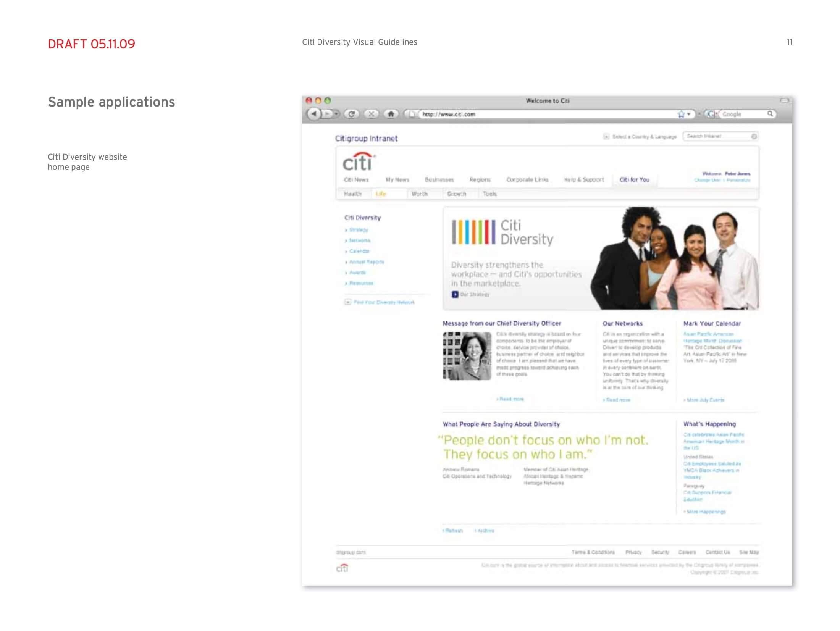Screen dimensions: 840x631
Task: Bookmark page with the star icon
Action: [x=681, y=114]
